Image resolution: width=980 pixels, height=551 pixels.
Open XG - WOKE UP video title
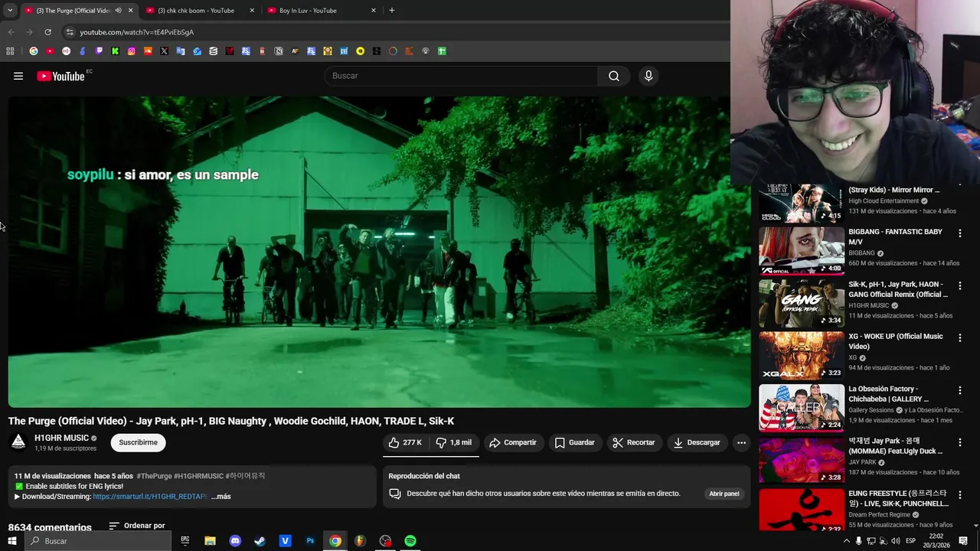tap(896, 341)
